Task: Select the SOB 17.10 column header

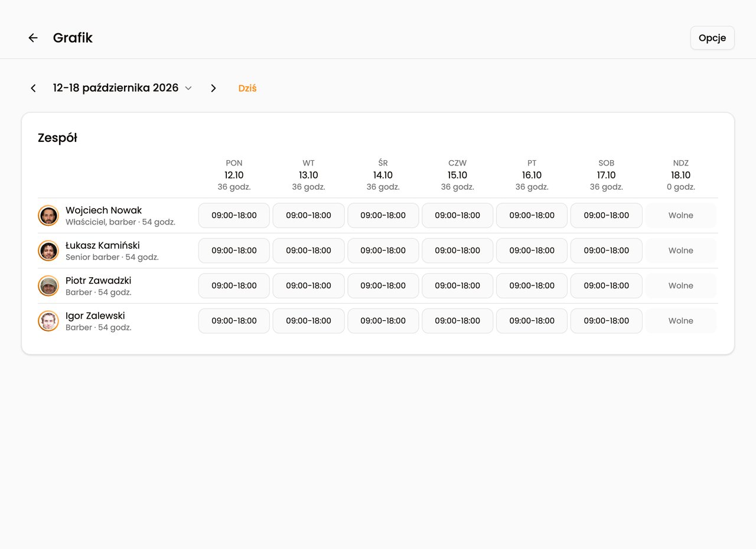Action: click(606, 175)
